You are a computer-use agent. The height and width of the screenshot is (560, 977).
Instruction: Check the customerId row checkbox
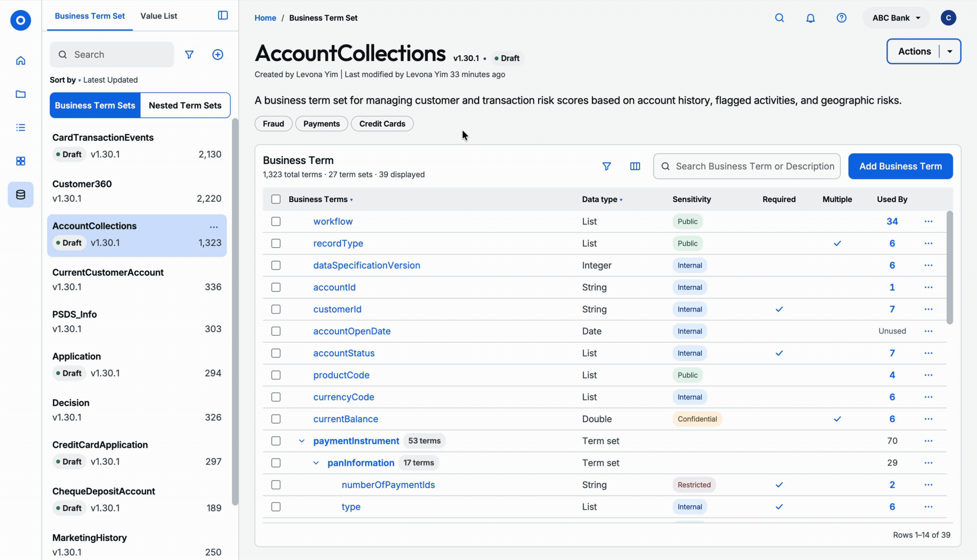point(276,309)
